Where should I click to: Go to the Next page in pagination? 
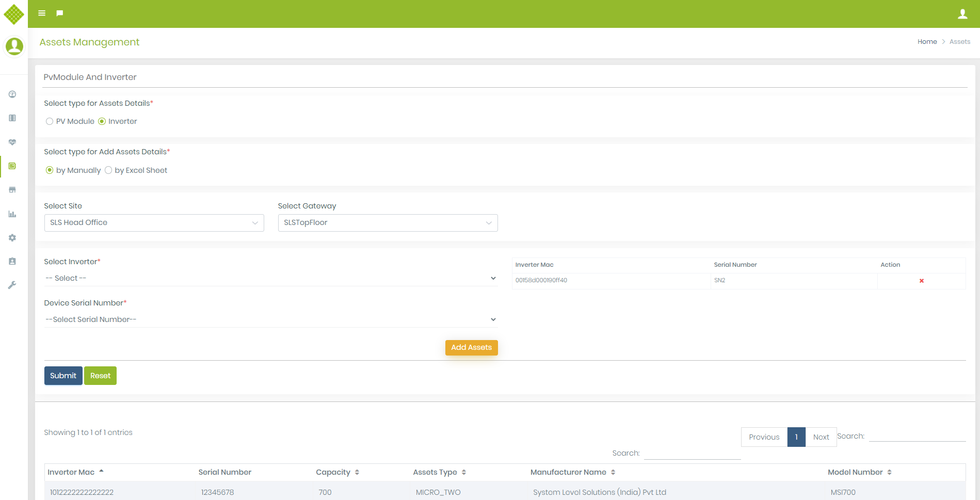(x=821, y=437)
